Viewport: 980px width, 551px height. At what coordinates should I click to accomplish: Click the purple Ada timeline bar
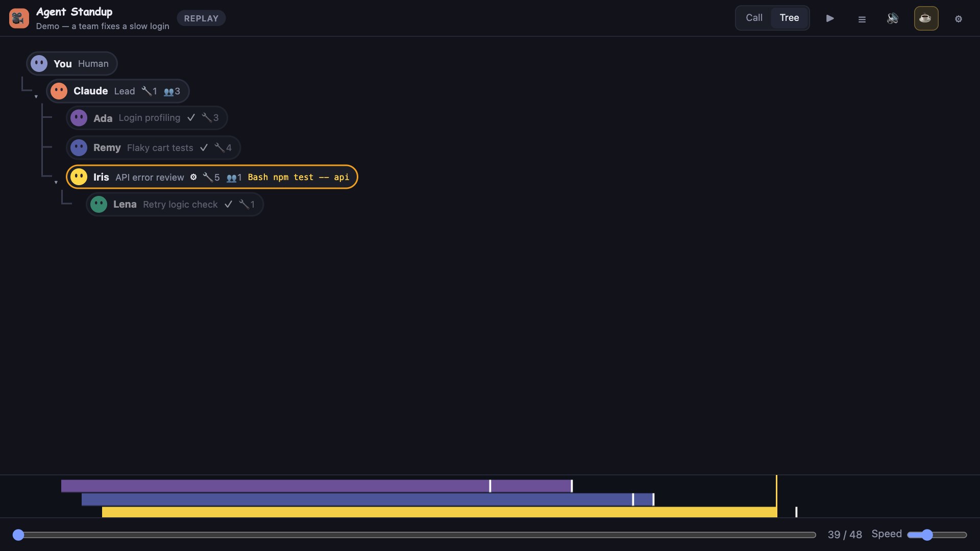point(316,486)
